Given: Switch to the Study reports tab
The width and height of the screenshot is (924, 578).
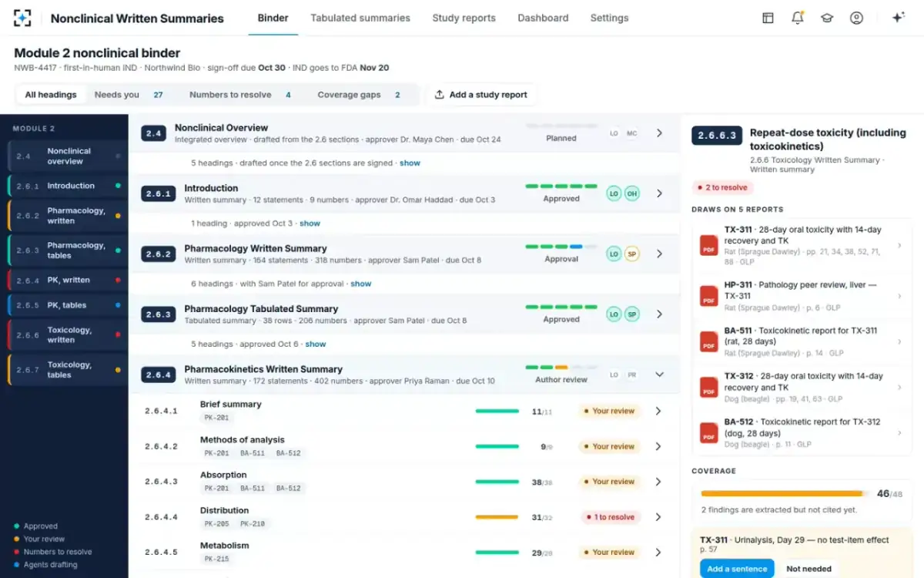Looking at the screenshot, I should (x=464, y=18).
